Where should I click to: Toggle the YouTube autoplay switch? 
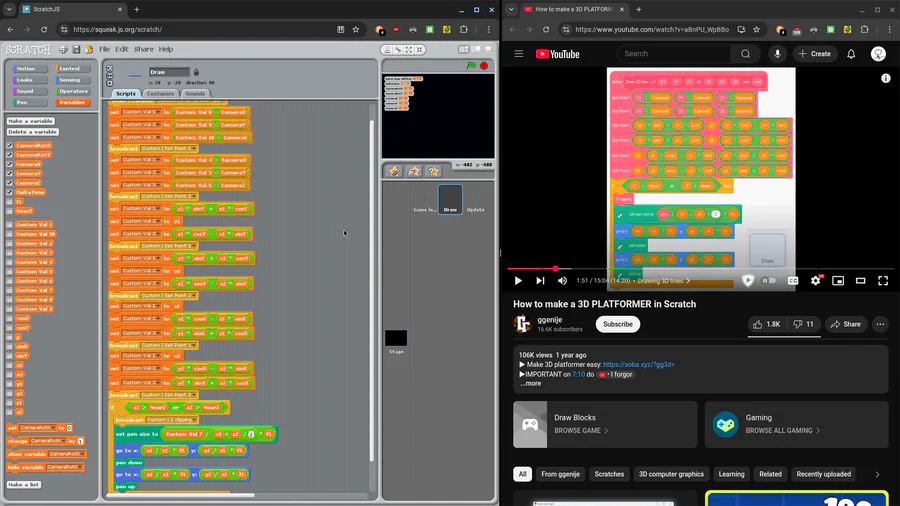(769, 281)
